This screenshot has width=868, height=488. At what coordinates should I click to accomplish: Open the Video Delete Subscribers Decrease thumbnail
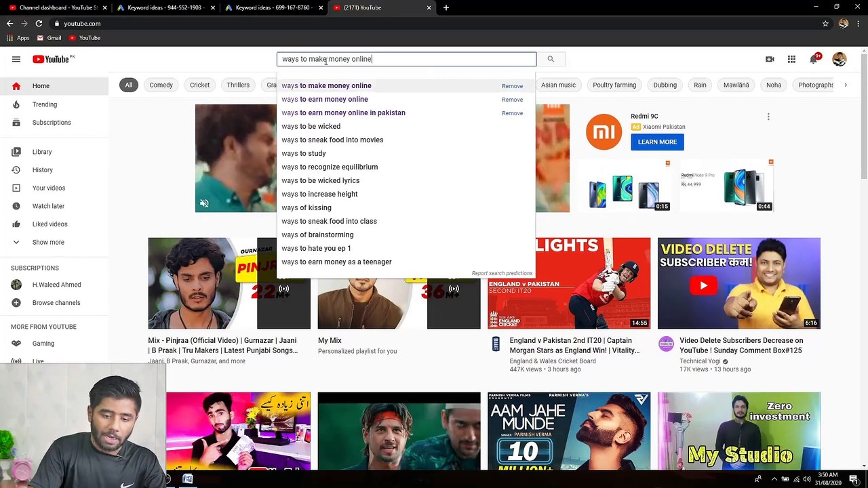739,283
